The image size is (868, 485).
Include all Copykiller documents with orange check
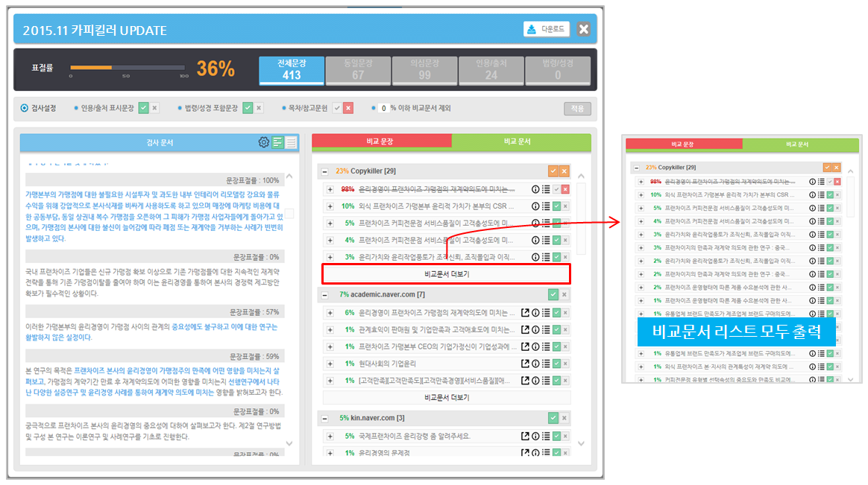(x=553, y=171)
